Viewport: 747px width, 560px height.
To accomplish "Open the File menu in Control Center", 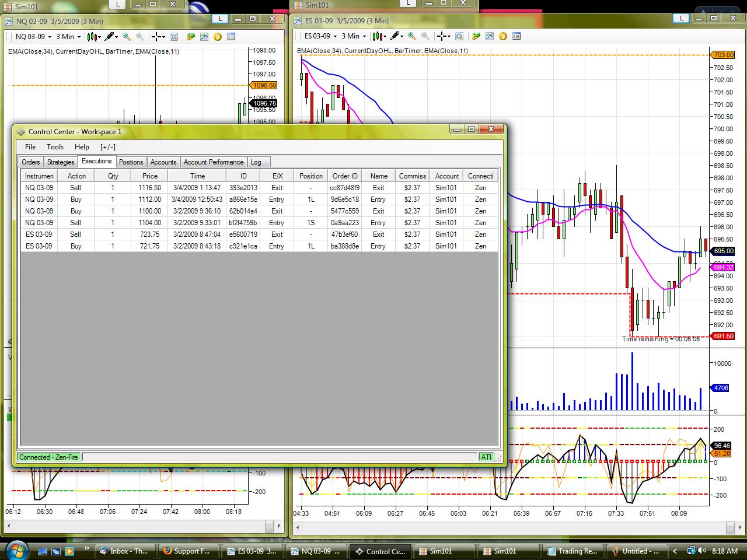I will point(30,147).
